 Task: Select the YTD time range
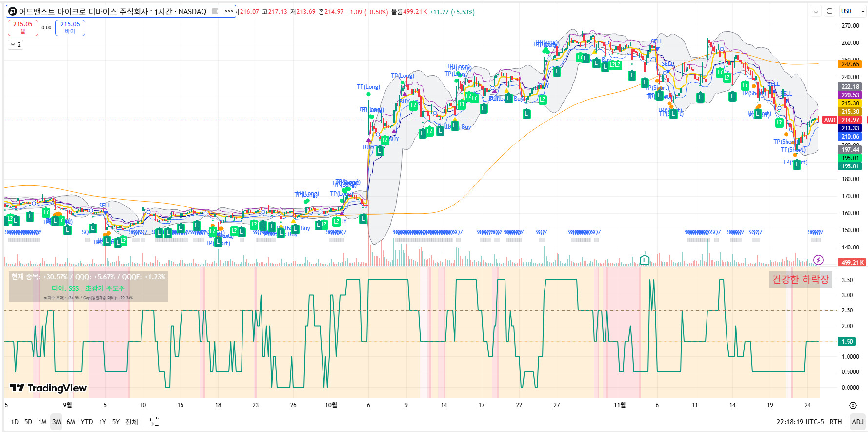(x=87, y=422)
